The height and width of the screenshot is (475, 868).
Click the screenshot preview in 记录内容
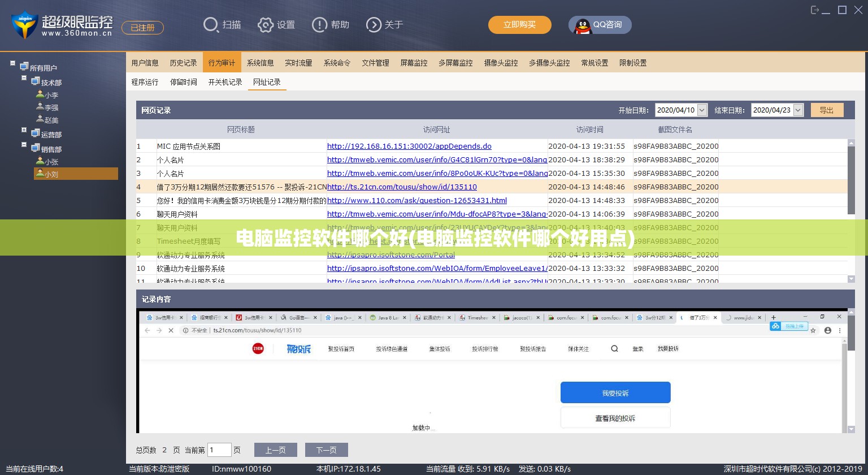(x=492, y=372)
